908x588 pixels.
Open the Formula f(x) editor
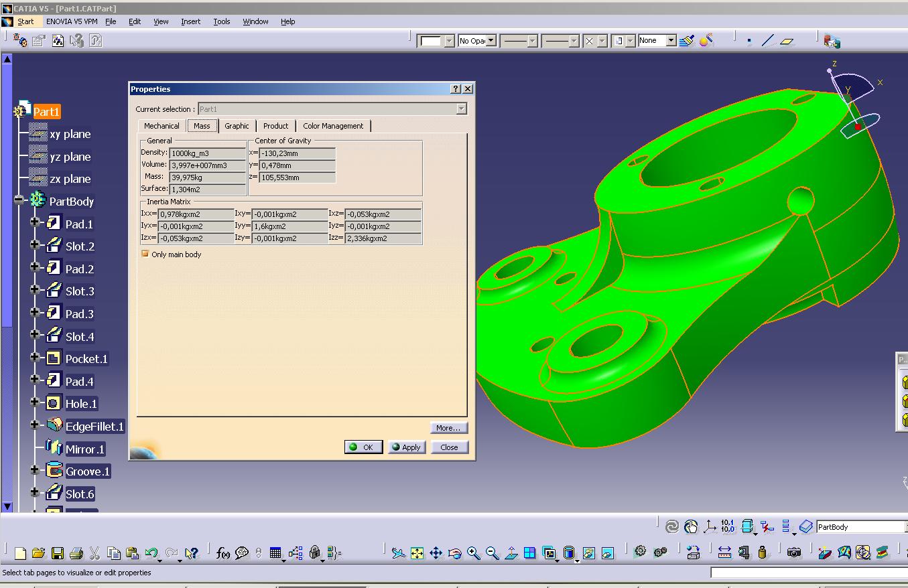(x=223, y=553)
